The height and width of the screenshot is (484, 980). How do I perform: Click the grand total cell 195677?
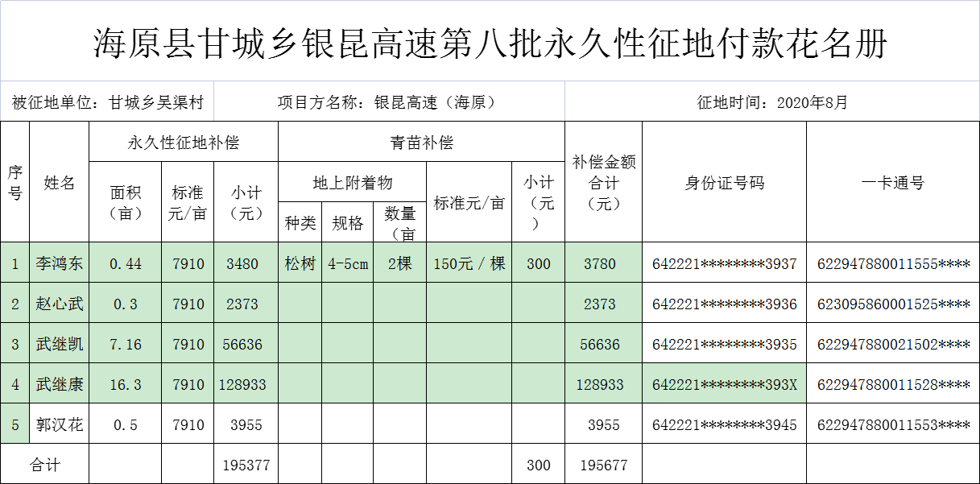[603, 465]
